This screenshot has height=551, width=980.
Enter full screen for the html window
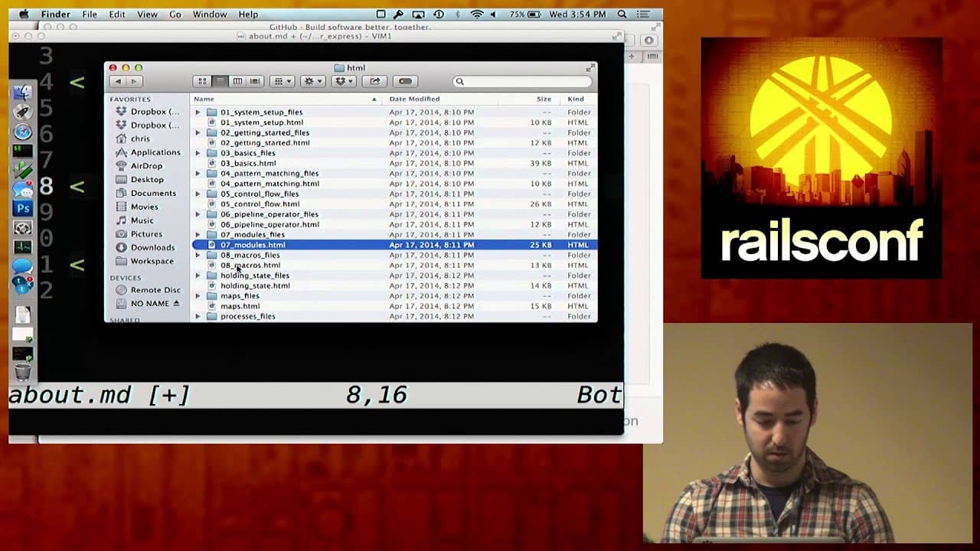tap(590, 67)
